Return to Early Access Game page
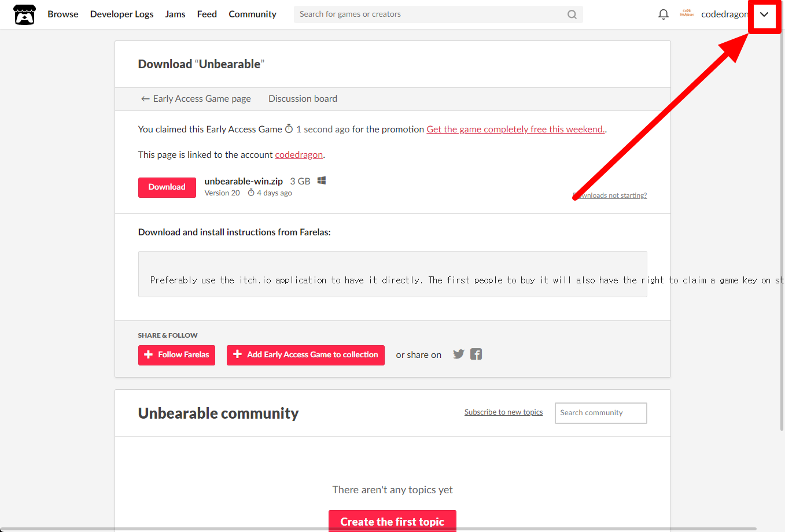 (196, 99)
